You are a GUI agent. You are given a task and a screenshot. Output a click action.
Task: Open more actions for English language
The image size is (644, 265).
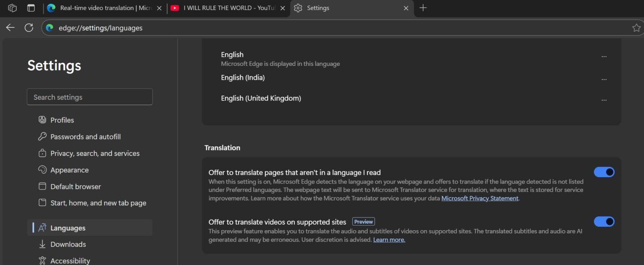point(604,56)
